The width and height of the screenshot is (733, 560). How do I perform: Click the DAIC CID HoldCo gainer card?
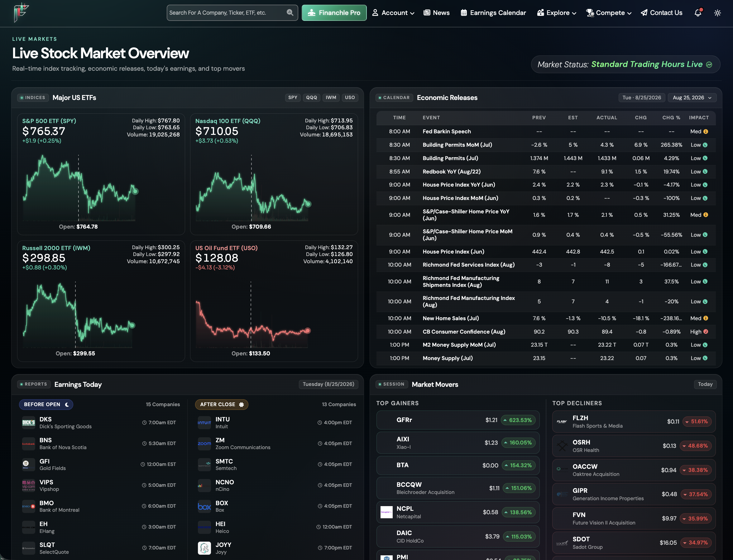(x=458, y=537)
